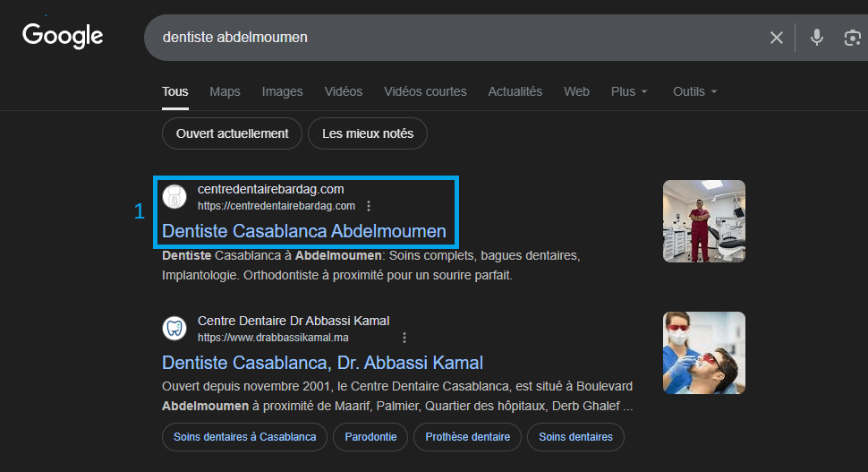
Task: Click the Google logo
Action: [63, 36]
